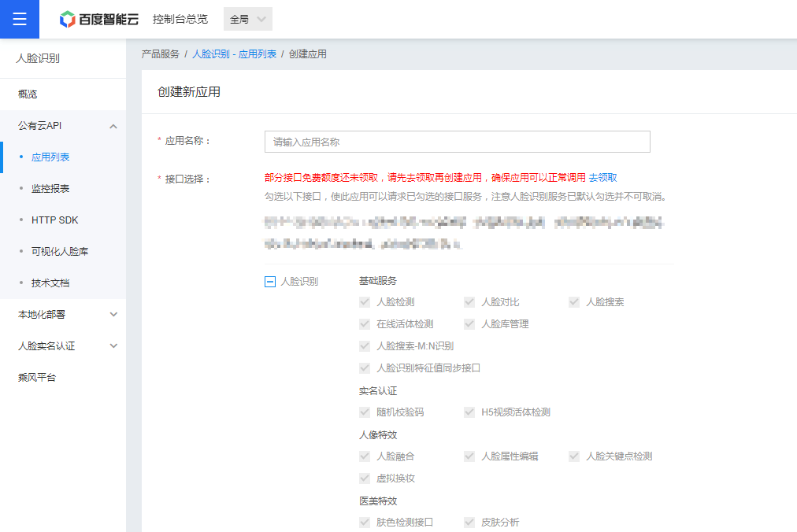Open the hamburger navigation menu

coord(20,20)
